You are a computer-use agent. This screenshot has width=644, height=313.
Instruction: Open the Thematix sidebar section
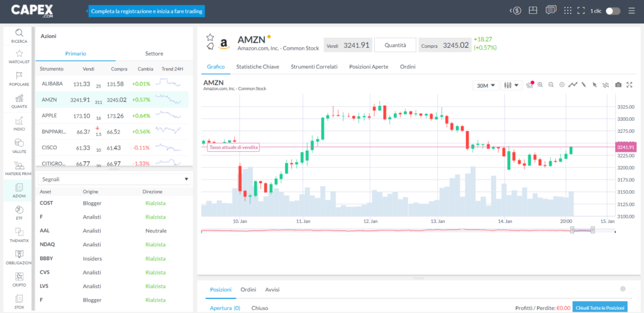[19, 236]
